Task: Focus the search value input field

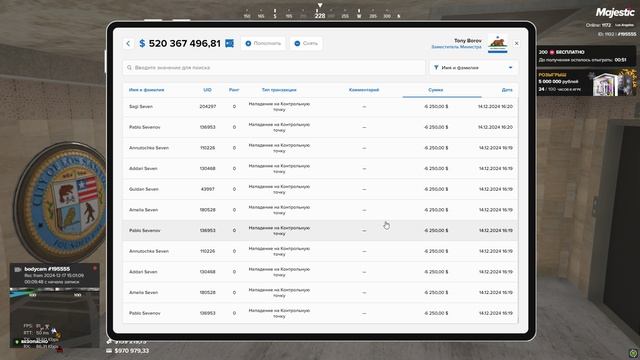Action: click(x=274, y=67)
